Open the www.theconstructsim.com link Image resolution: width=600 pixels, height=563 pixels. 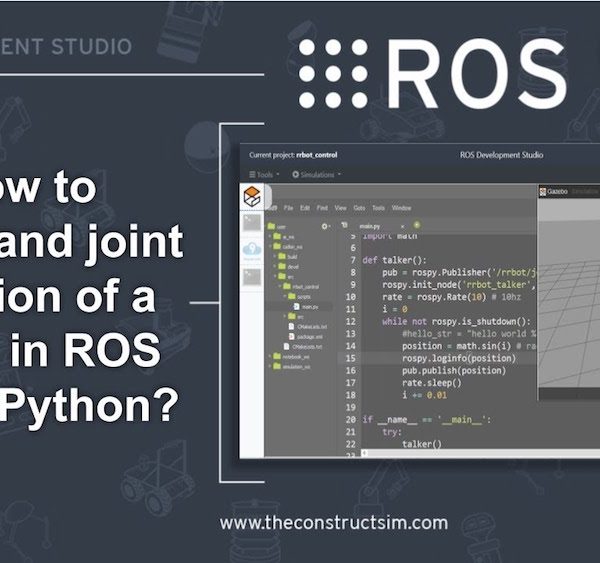(334, 523)
